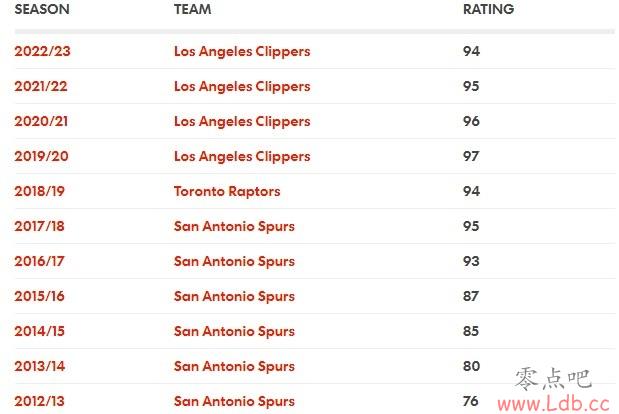Open the 2016/17 season link
This screenshot has width=619, height=414.
pos(39,261)
